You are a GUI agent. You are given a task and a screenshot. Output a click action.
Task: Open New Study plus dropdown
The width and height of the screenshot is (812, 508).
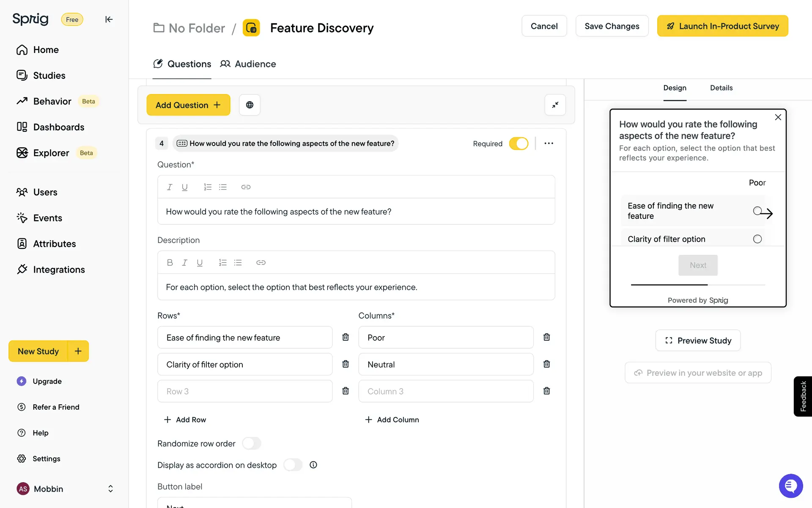click(78, 351)
